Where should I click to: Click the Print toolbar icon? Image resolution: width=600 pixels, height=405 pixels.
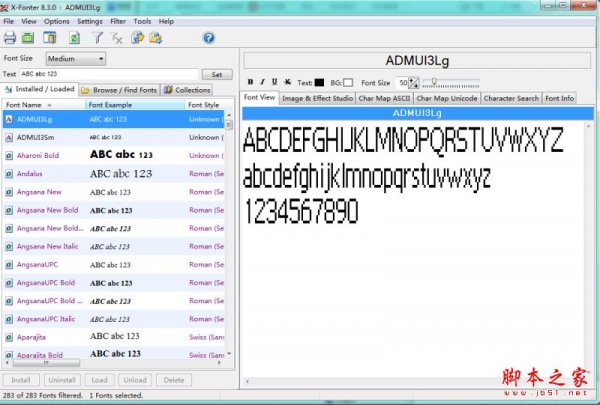coord(10,38)
